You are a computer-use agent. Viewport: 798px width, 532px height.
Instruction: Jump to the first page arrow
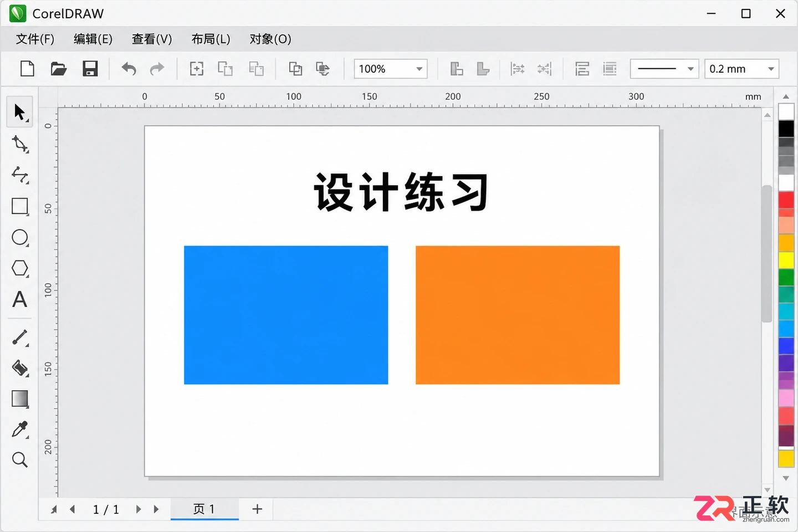54,509
